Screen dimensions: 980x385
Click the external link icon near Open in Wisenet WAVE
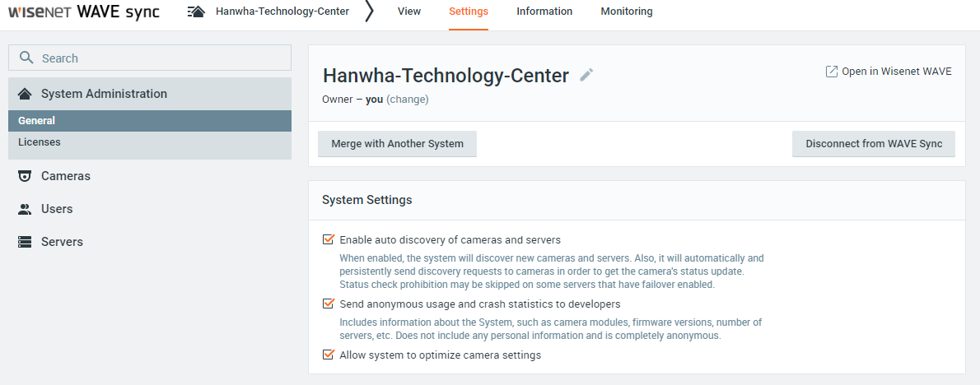pos(831,71)
